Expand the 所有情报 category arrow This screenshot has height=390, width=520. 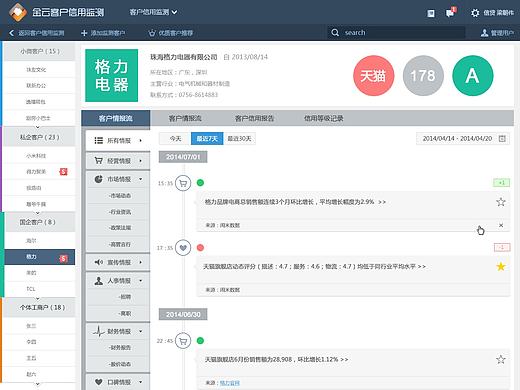(x=141, y=141)
